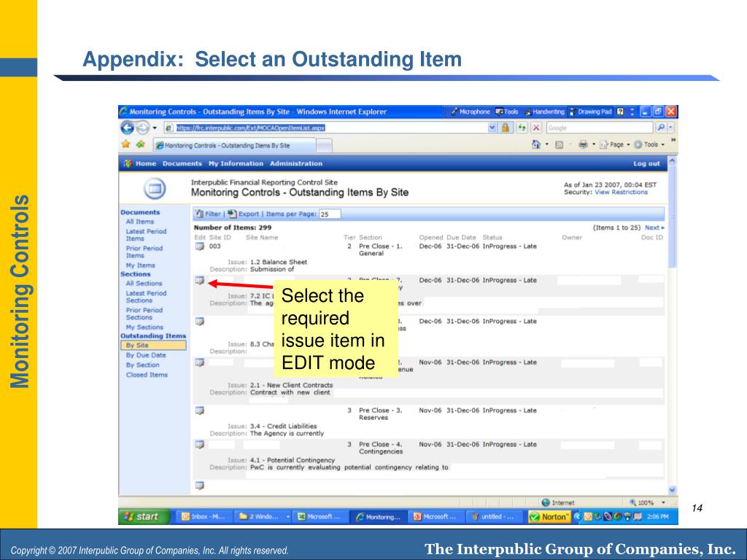Click the Microphone language bar button
The height and width of the screenshot is (560, 747).
point(471,112)
